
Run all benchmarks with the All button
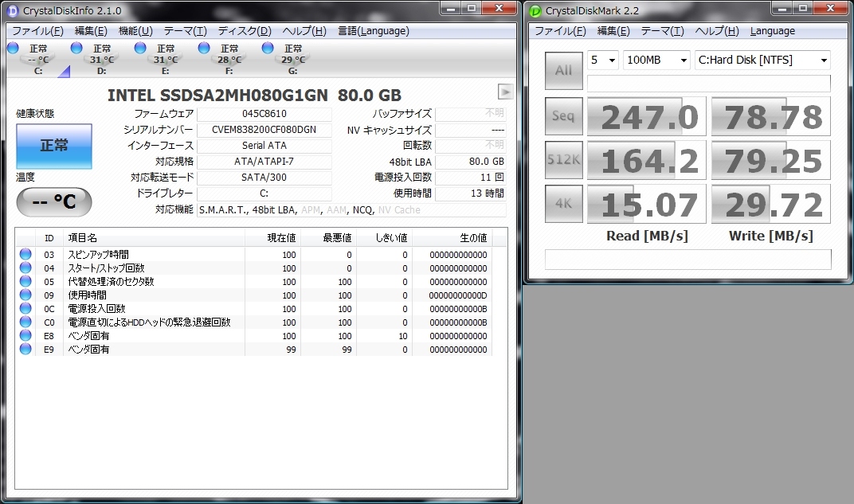(x=563, y=70)
